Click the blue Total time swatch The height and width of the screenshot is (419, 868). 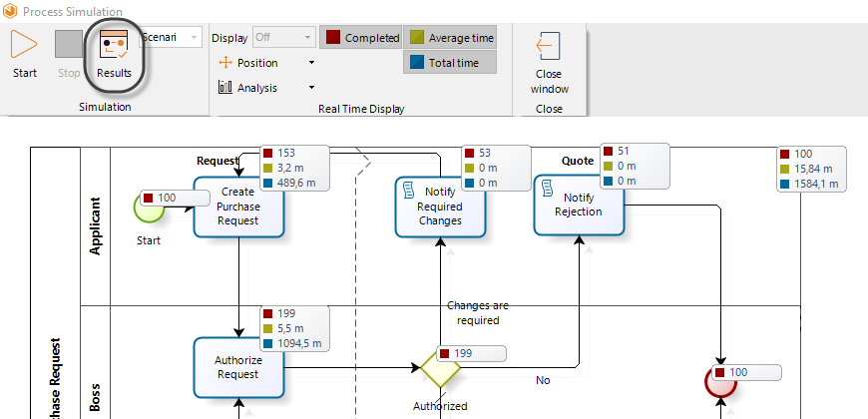pyautogui.click(x=417, y=63)
